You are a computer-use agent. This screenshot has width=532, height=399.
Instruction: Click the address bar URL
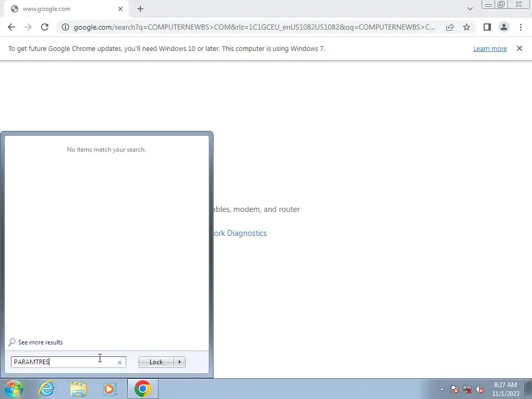click(x=254, y=27)
